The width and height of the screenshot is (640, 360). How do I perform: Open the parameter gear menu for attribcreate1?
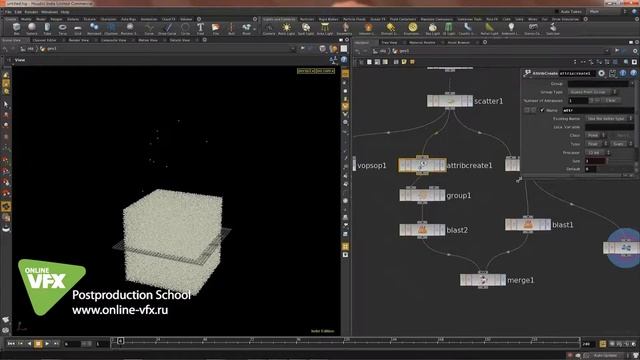click(x=602, y=73)
